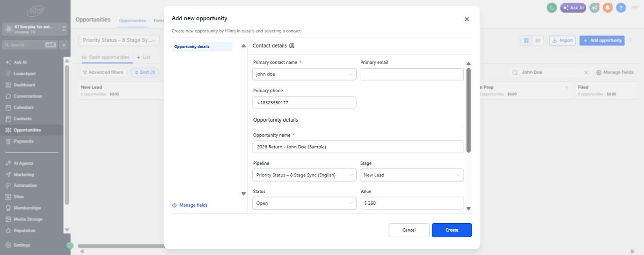
Task: Click the section list up arrow in dialog
Action: [x=243, y=46]
